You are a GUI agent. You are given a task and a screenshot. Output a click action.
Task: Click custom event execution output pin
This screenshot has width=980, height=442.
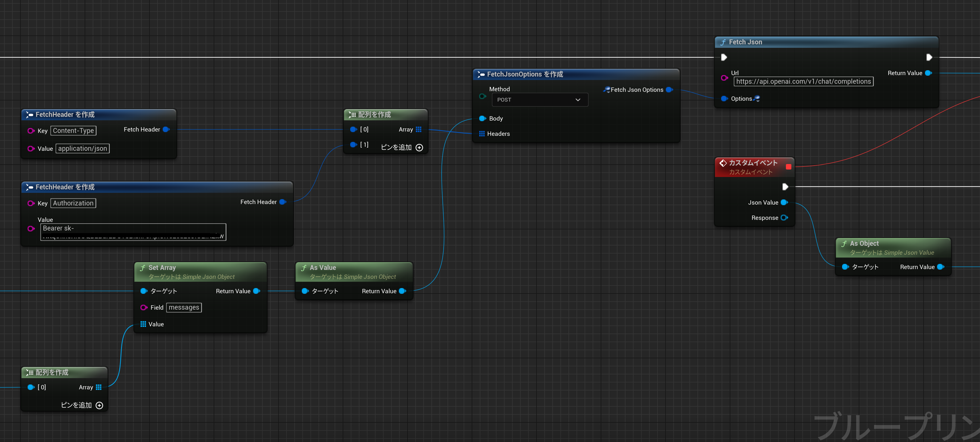pos(785,186)
